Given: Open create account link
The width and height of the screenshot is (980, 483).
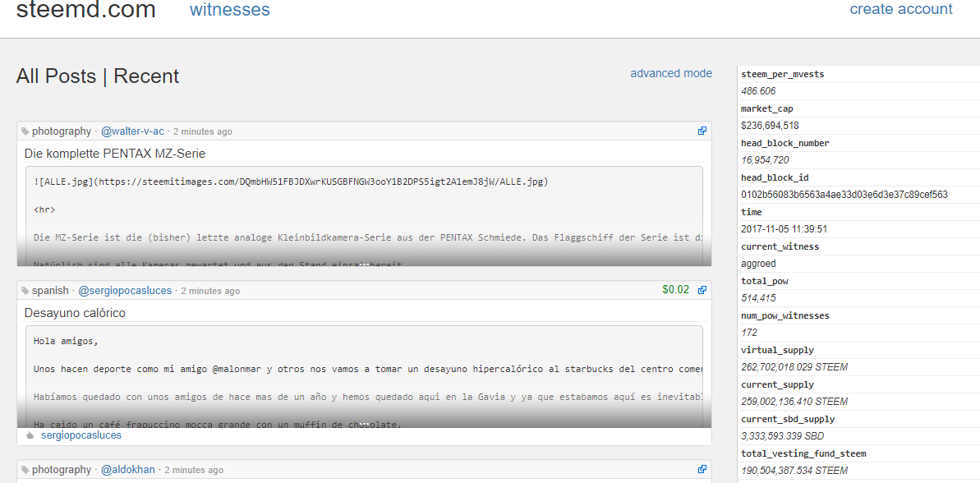Looking at the screenshot, I should pyautogui.click(x=901, y=9).
